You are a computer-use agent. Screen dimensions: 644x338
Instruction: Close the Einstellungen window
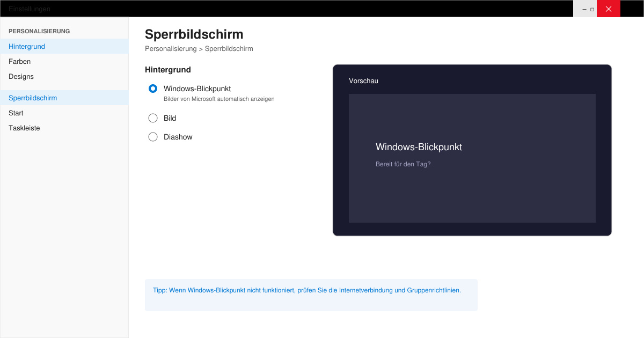(x=609, y=9)
